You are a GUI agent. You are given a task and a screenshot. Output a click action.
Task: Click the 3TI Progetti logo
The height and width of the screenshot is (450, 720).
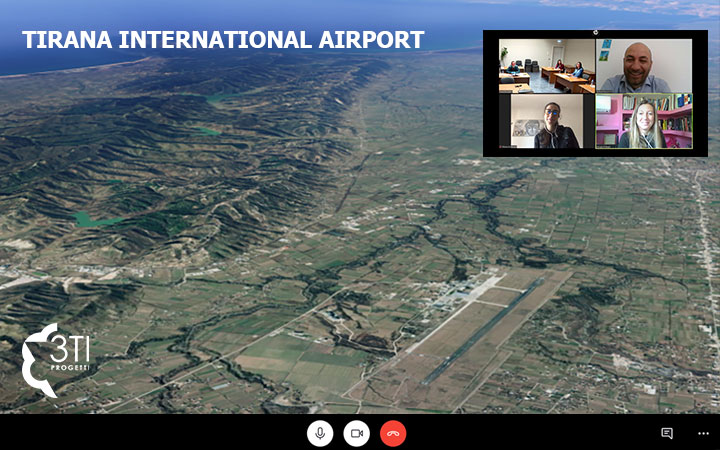click(55, 360)
